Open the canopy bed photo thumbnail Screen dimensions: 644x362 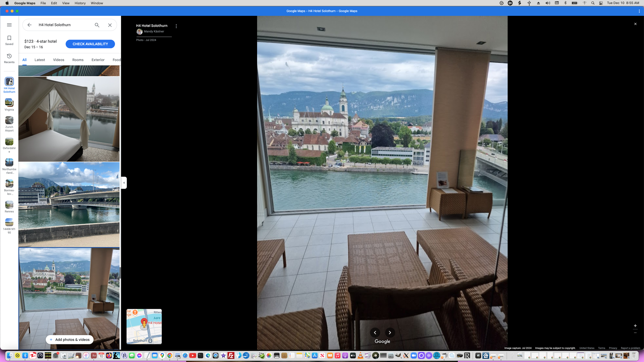(x=69, y=119)
